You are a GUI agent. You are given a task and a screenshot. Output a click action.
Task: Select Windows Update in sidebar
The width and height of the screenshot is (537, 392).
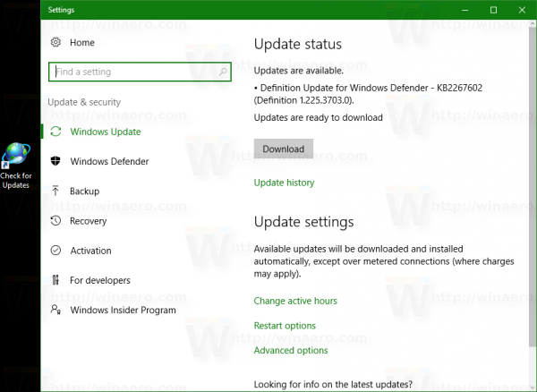tap(106, 132)
